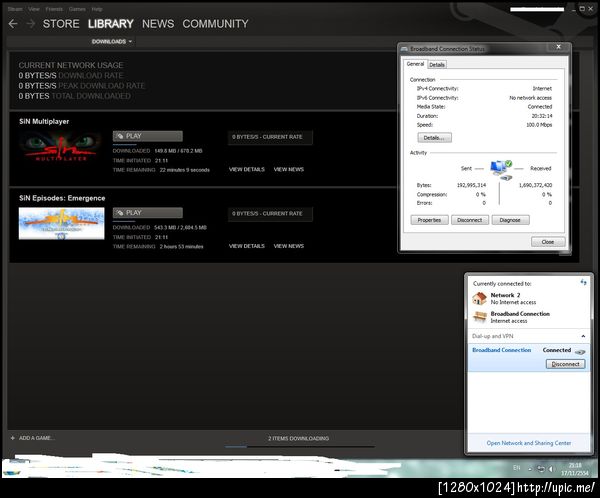600x498 pixels.
Task: Click the taskbar clock
Action: pyautogui.click(x=575, y=469)
